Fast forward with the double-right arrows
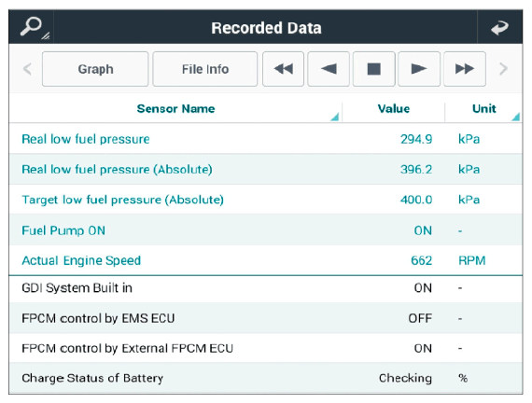The width and height of the screenshot is (532, 403). tap(465, 69)
